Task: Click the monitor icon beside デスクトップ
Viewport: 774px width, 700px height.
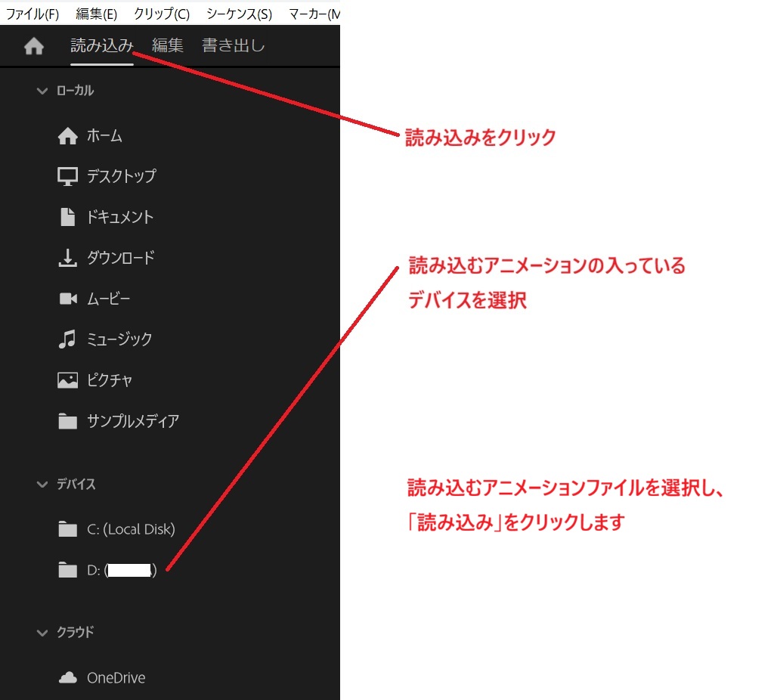Action: coord(68,177)
